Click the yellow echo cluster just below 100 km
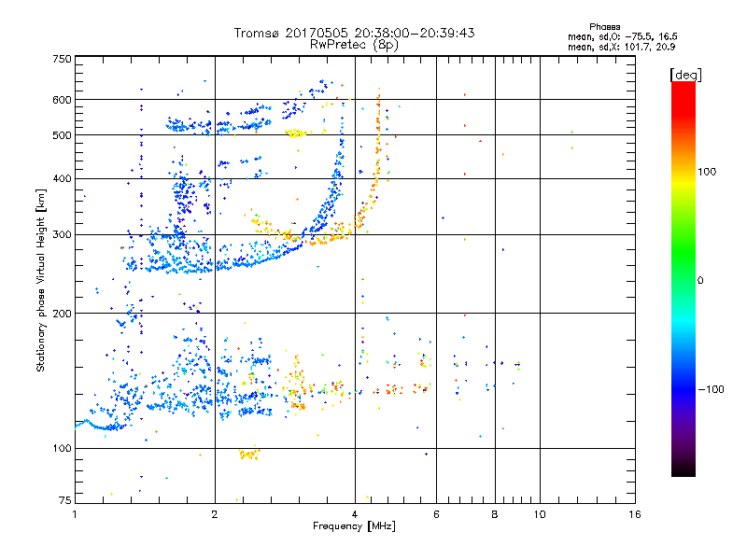 tap(249, 453)
